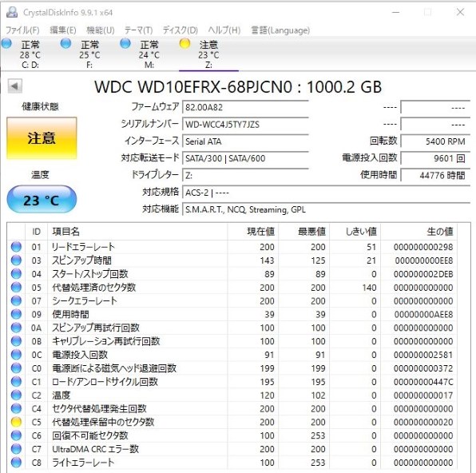Viewport: 476px width, 473px height.
Task: Click status orb of 0A スピンアップ再試行回数 row
Action: pos(16,328)
